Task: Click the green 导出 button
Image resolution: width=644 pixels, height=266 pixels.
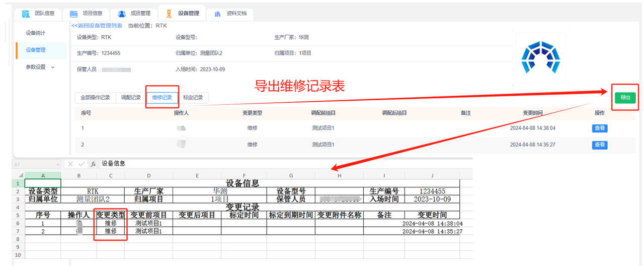Action: click(x=625, y=98)
